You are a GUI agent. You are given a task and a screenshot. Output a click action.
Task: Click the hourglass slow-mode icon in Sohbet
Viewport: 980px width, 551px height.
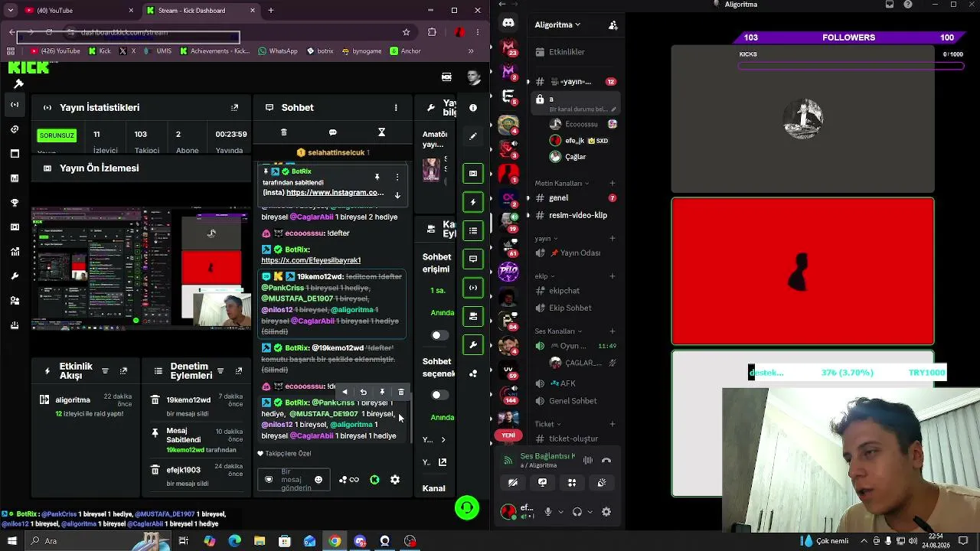[381, 132]
